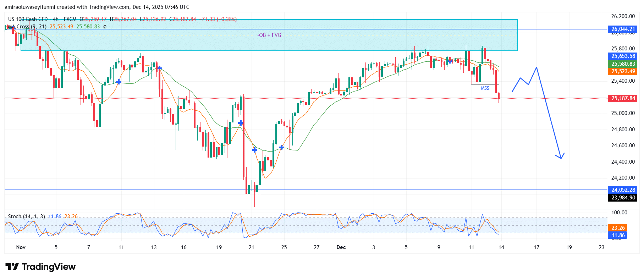Click the orange 23.26 stochastic value label
The image size is (644, 280).
coord(618,228)
